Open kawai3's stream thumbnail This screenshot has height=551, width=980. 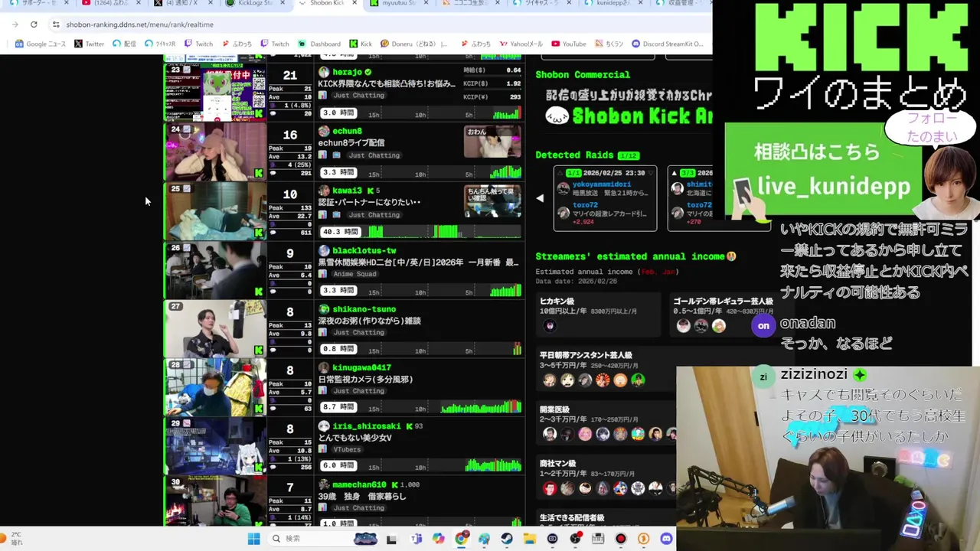pyautogui.click(x=215, y=211)
